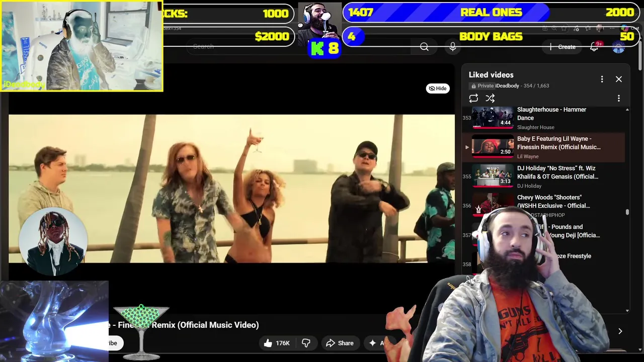
Task: Play Chevy Woods Shooters video
Action: [543, 206]
